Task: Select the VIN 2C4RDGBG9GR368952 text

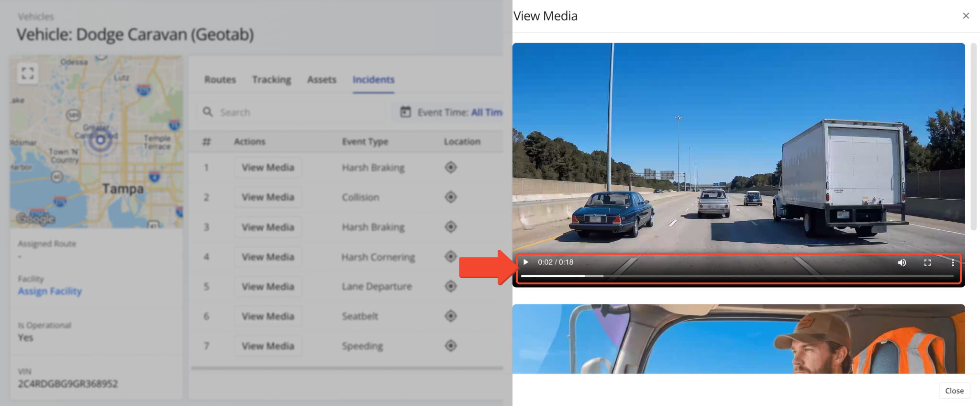Action: (67, 384)
